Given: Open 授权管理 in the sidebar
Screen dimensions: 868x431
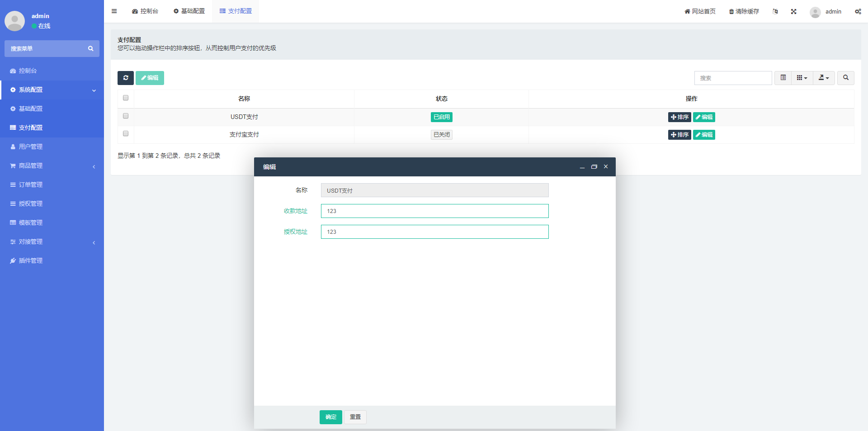Looking at the screenshot, I should click(x=52, y=204).
